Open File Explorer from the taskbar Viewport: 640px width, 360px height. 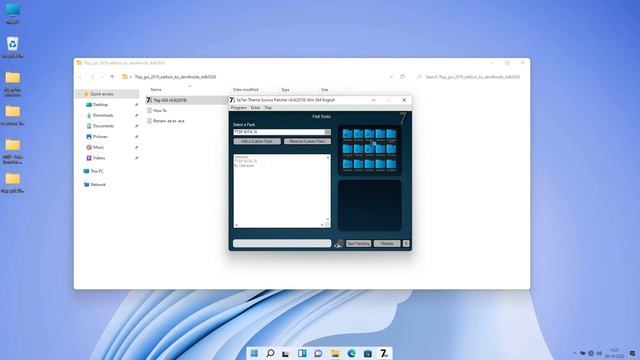335,353
